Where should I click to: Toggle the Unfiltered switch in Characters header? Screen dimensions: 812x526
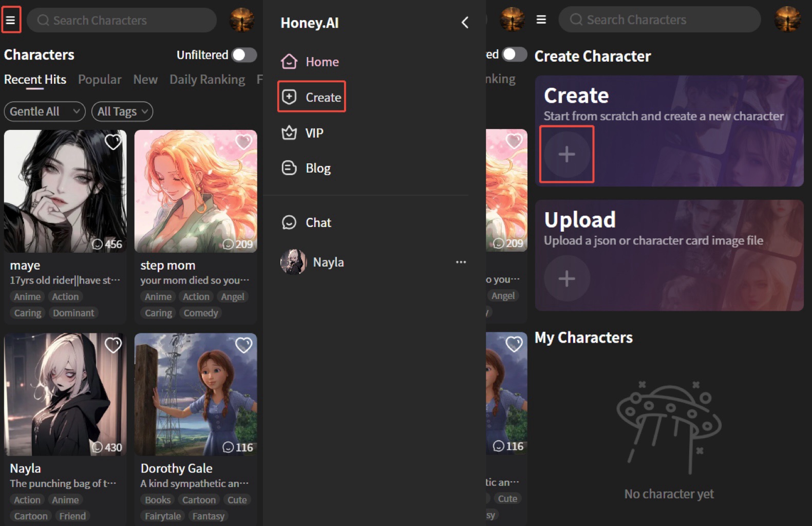(244, 55)
